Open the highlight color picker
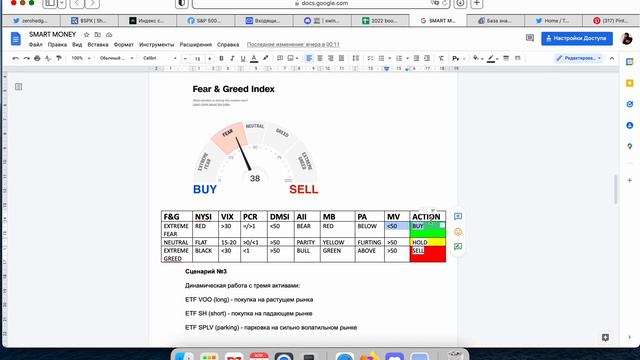 point(265,58)
